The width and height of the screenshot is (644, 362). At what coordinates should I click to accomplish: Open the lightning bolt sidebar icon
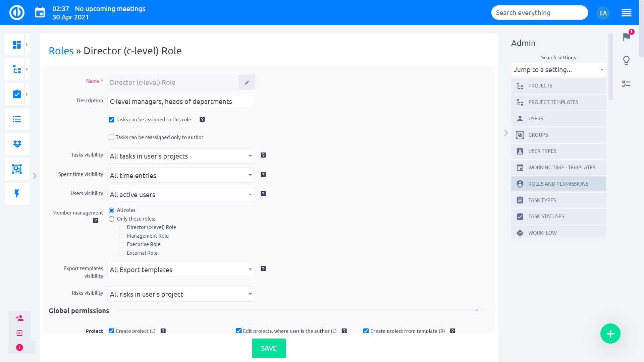click(x=17, y=194)
